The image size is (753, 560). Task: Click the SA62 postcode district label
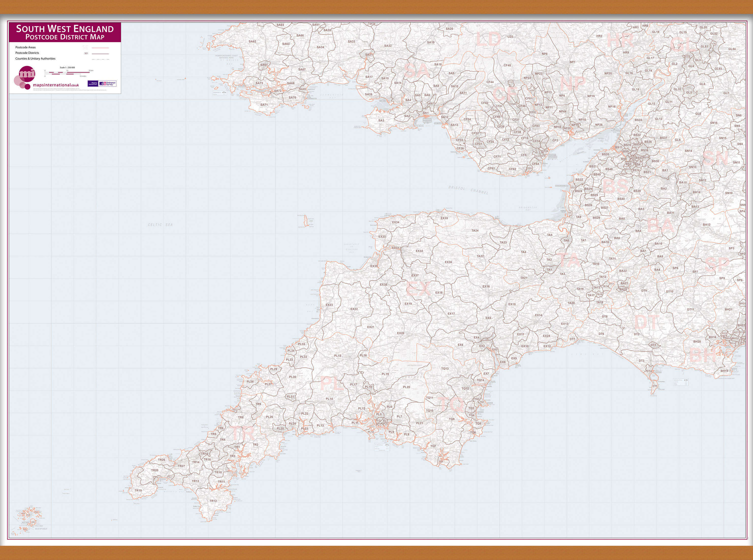(x=252, y=41)
